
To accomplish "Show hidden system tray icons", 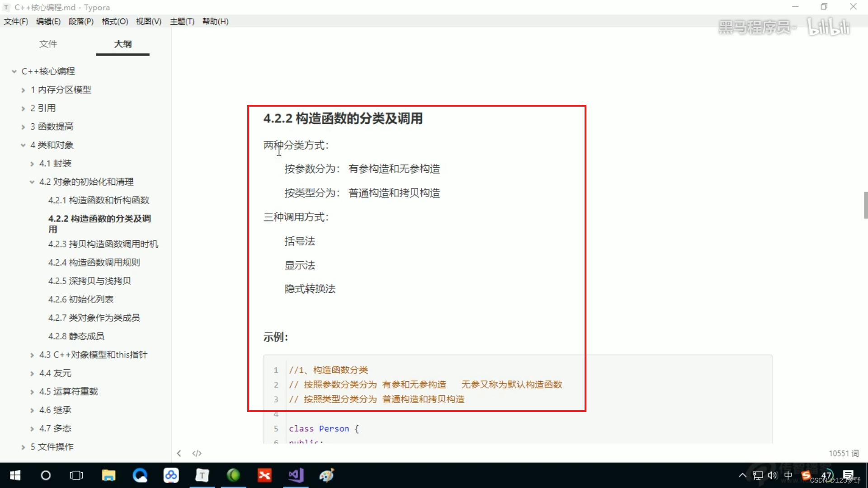I will point(742,475).
